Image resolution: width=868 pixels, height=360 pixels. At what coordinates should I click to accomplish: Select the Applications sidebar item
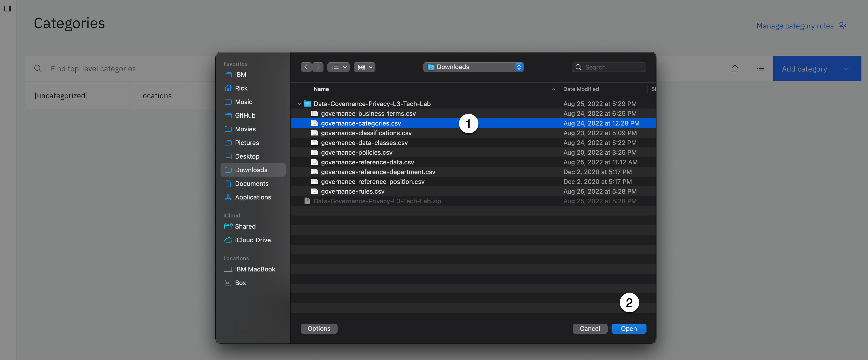[x=253, y=197]
